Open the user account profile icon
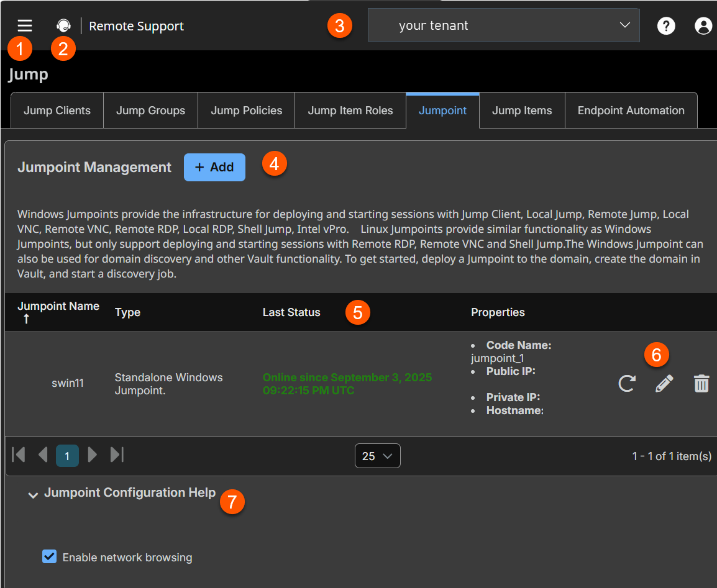717x588 pixels. [703, 25]
